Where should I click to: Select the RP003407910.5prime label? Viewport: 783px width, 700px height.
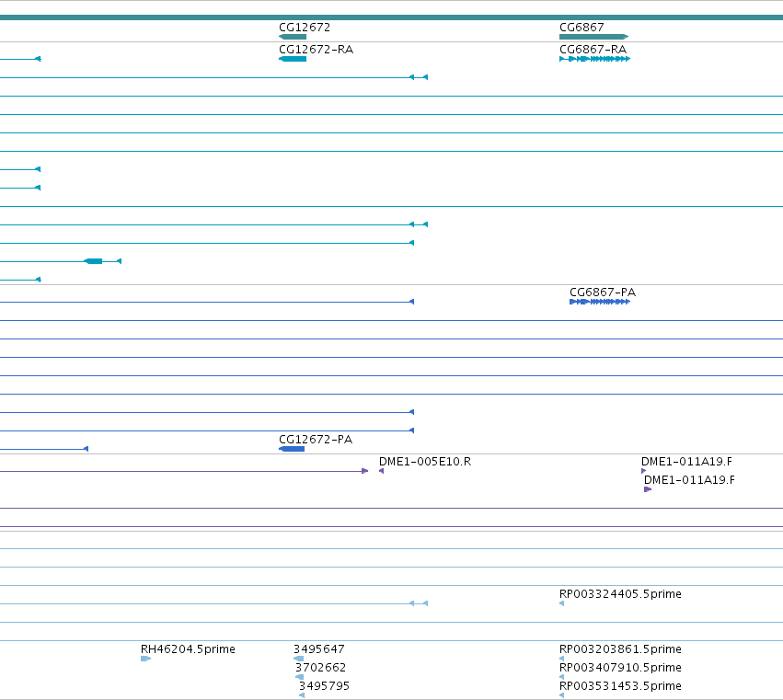tap(620, 668)
